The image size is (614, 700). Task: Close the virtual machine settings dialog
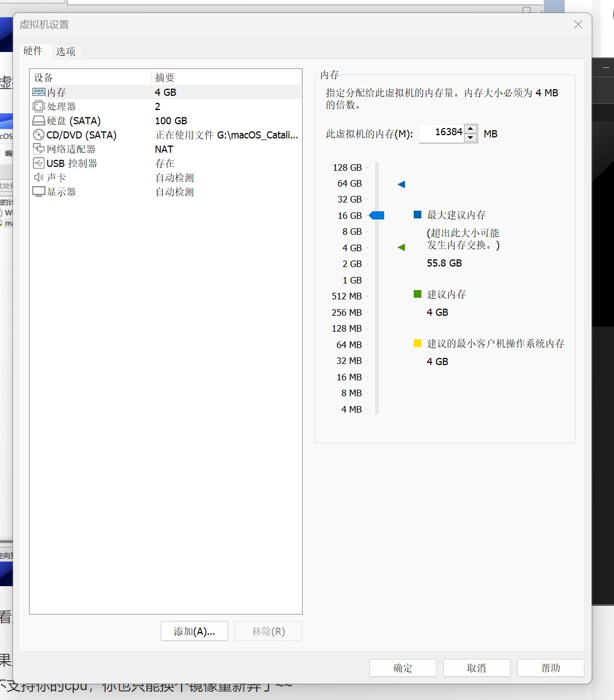point(578,25)
